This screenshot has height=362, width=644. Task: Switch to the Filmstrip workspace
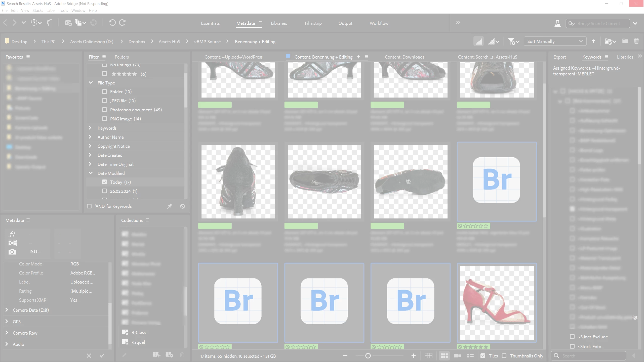313,23
